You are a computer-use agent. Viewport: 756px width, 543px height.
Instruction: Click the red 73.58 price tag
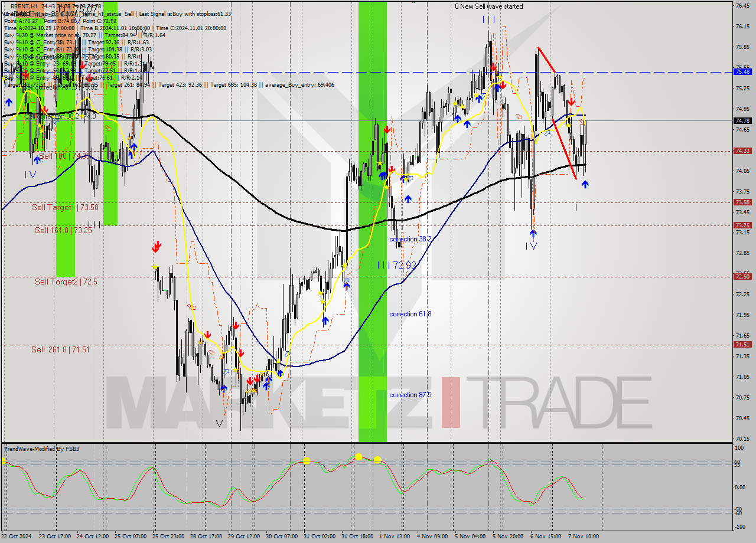(742, 202)
